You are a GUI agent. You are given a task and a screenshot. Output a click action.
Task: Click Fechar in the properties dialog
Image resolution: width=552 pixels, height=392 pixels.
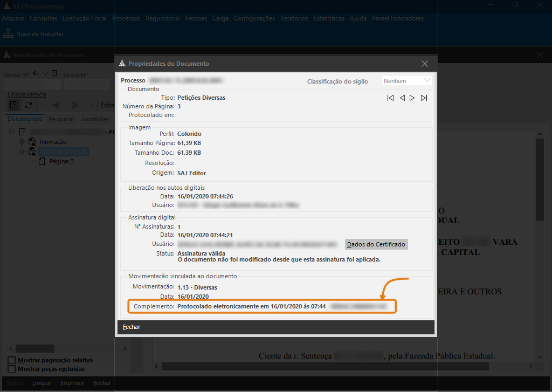(x=132, y=327)
